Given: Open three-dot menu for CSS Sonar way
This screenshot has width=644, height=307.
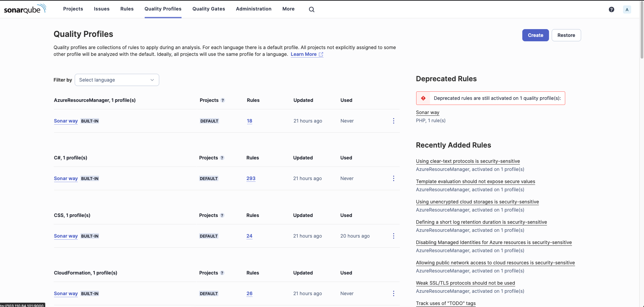Looking at the screenshot, I should [393, 236].
